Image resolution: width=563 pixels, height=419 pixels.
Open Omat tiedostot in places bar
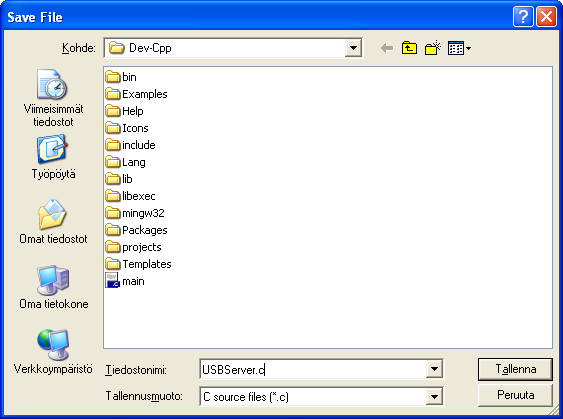[53, 222]
